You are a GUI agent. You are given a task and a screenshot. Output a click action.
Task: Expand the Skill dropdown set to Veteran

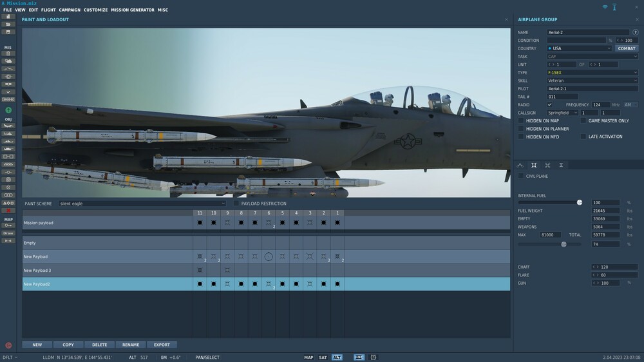592,81
